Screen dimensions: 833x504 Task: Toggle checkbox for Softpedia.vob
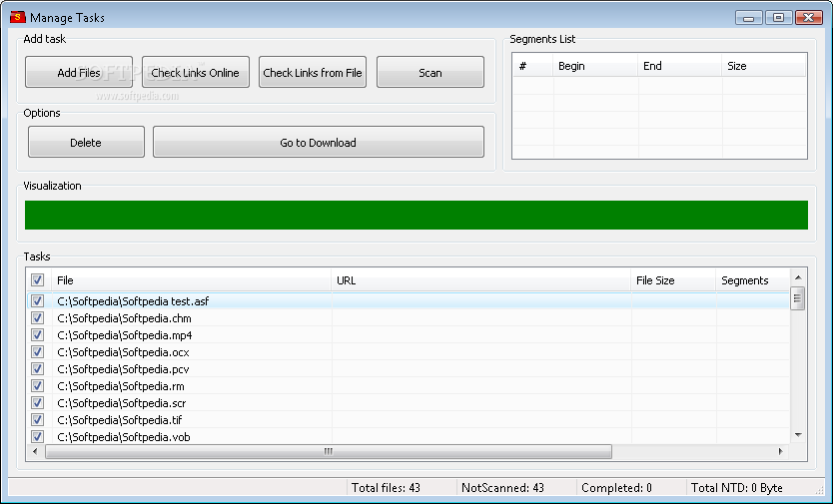[x=37, y=436]
